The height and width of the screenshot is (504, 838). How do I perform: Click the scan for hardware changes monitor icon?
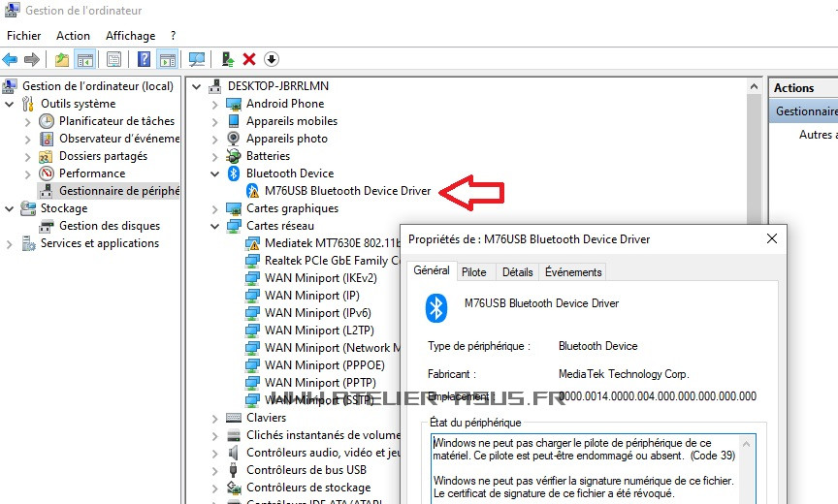[x=197, y=59]
